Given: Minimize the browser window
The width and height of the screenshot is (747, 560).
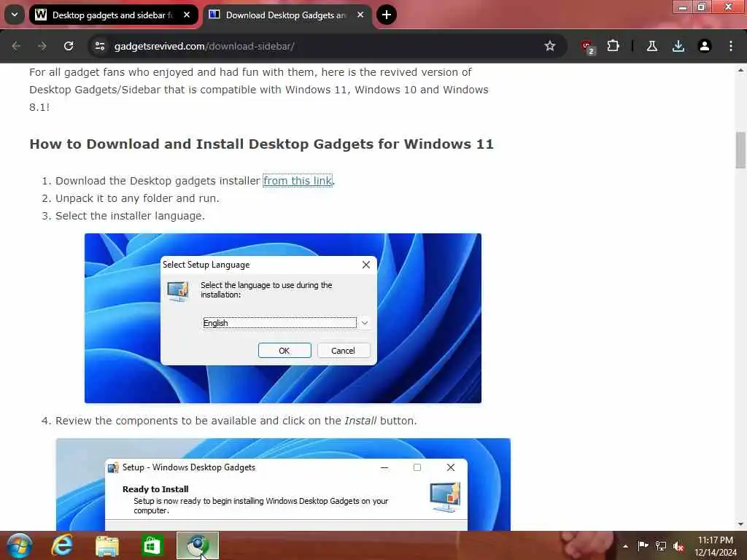Looking at the screenshot, I should 683,7.
